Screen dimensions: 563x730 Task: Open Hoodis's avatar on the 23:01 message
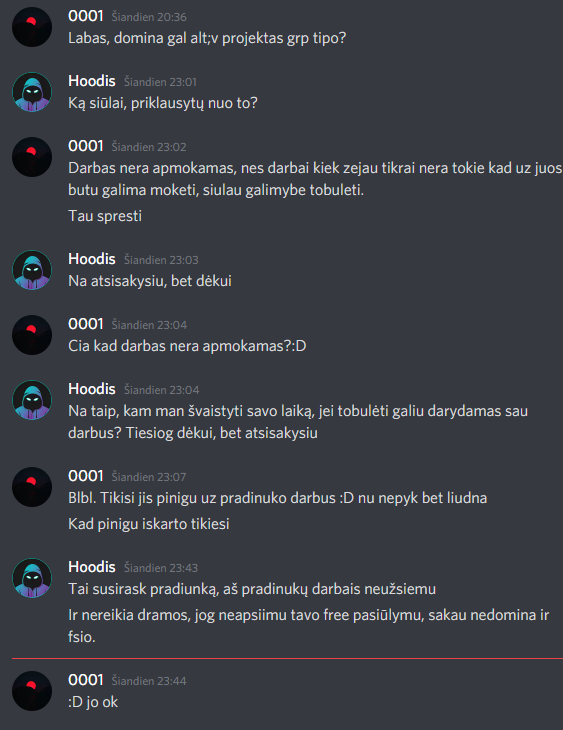[32, 92]
